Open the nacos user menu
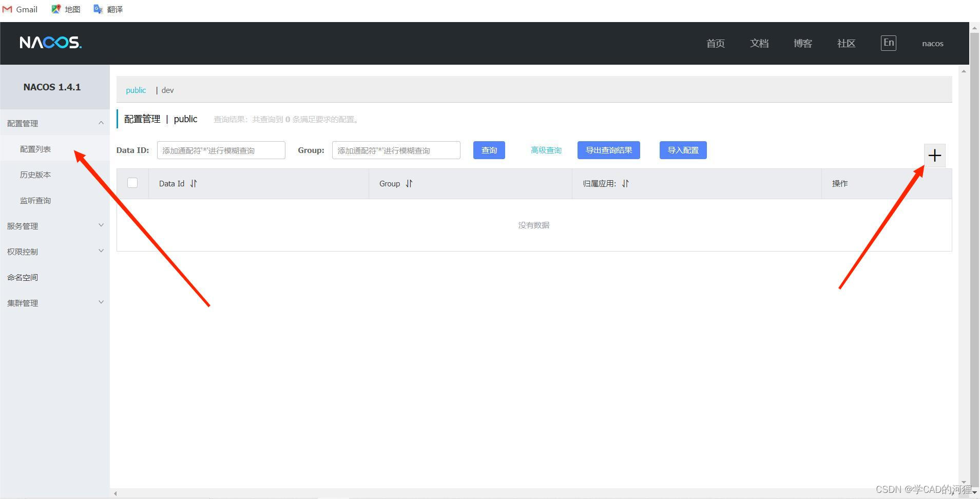This screenshot has height=499, width=980. point(933,44)
